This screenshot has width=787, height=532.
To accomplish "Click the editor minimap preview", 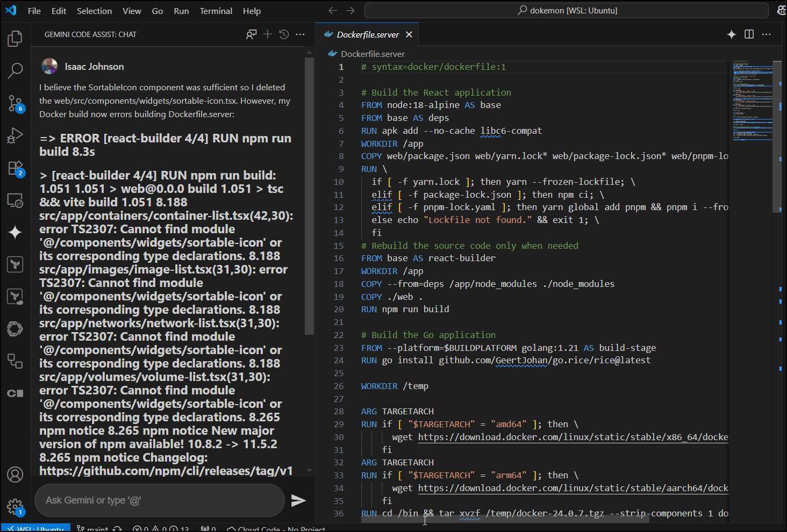I will point(753,100).
